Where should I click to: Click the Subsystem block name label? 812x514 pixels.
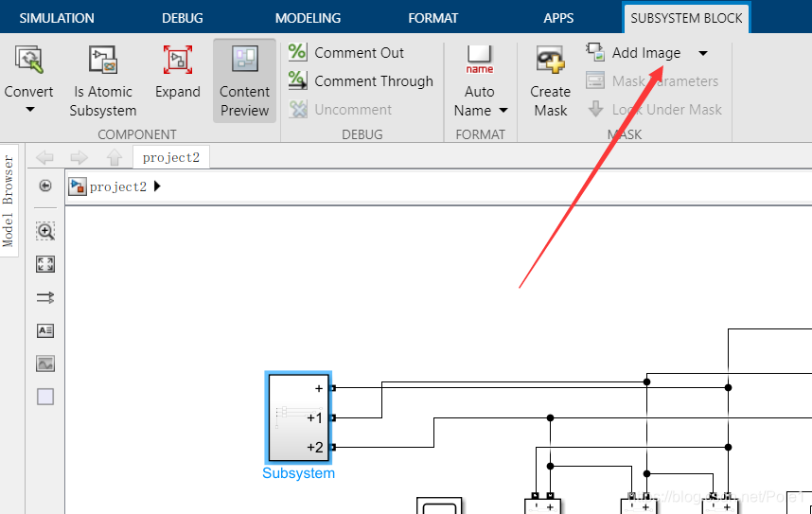(298, 473)
